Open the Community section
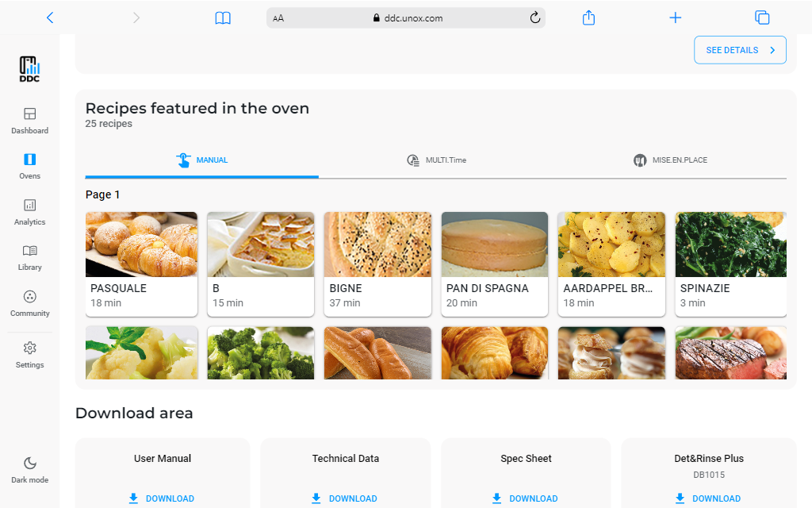Viewport: 812px width, 508px height. (29, 303)
